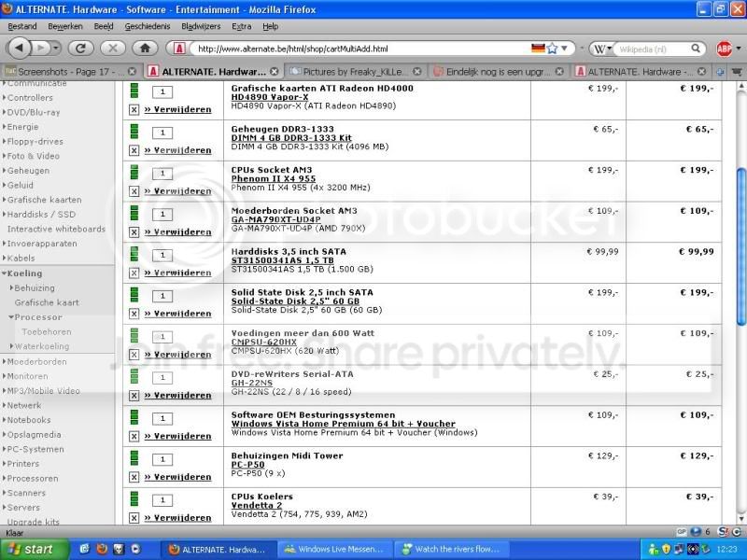The width and height of the screenshot is (747, 560).
Task: Expand the Moederborden category
Action: tap(35, 361)
